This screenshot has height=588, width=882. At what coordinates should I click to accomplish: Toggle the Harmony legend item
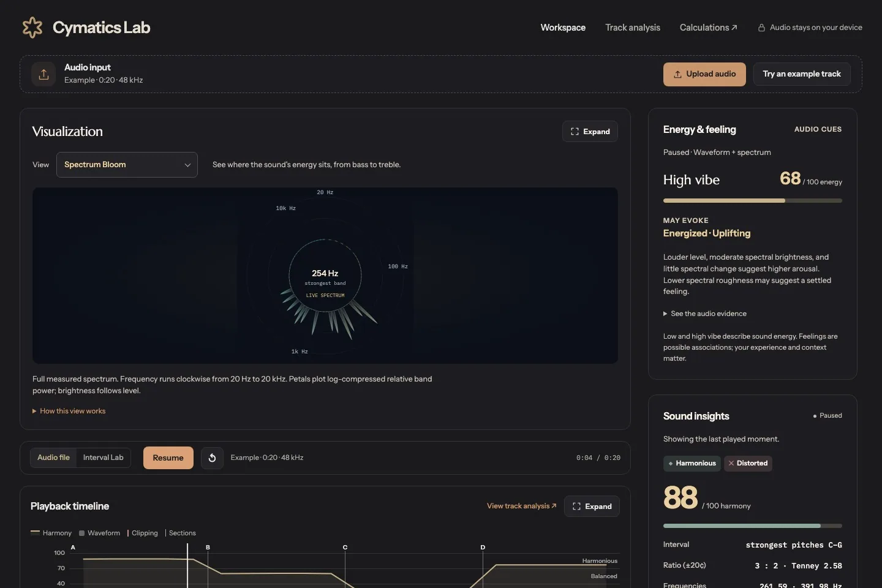coord(51,533)
